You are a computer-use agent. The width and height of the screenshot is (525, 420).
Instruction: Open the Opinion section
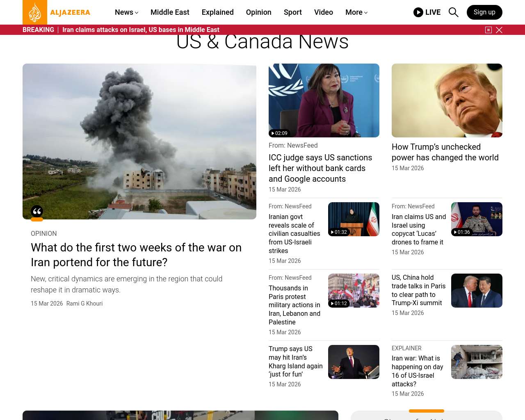pos(259,12)
